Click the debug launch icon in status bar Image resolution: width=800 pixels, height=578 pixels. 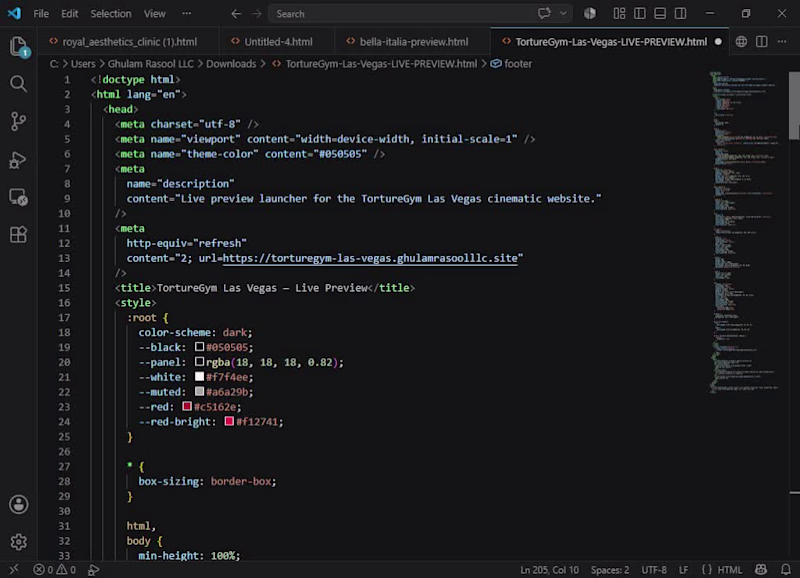tap(93, 569)
